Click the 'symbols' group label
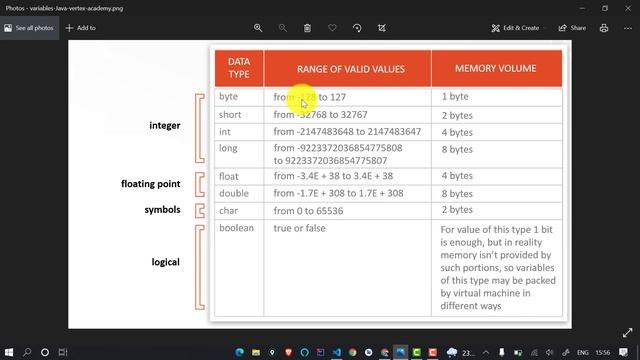This screenshot has width=640, height=360. point(162,210)
